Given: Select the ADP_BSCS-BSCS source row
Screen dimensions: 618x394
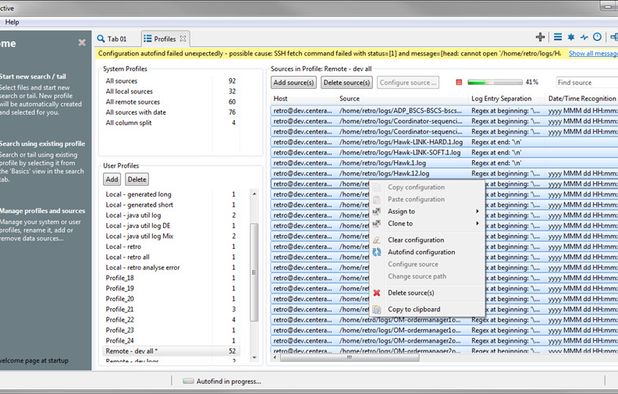Looking at the screenshot, I should (444, 111).
